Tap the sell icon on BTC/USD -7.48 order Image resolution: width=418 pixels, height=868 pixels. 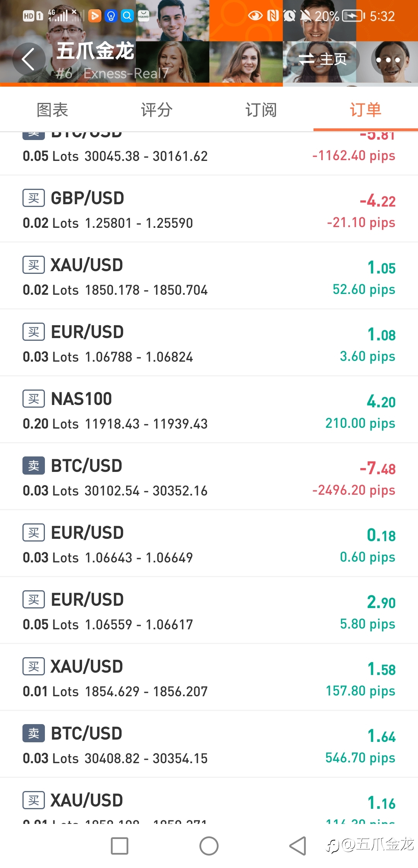coord(34,466)
